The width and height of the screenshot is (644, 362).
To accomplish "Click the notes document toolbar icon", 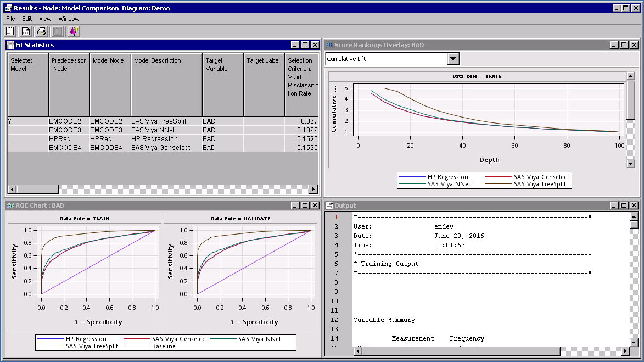I will (x=10, y=31).
